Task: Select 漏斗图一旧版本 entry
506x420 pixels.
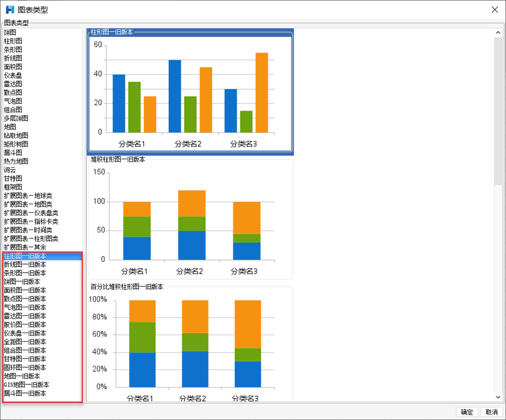Action: [x=25, y=393]
